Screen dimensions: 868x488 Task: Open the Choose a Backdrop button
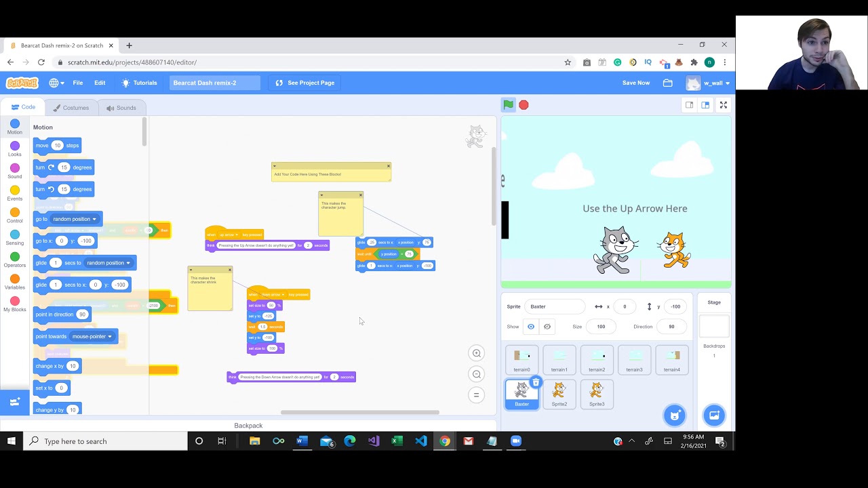(x=714, y=415)
